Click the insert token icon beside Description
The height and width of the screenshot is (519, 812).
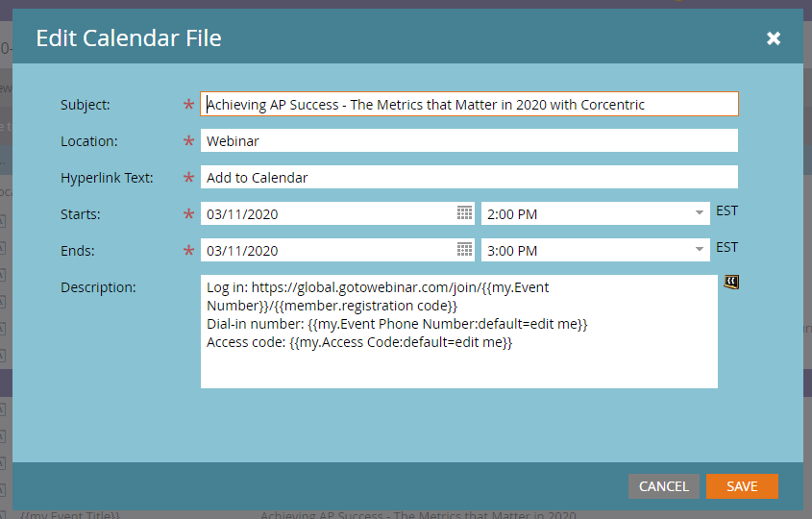click(731, 283)
